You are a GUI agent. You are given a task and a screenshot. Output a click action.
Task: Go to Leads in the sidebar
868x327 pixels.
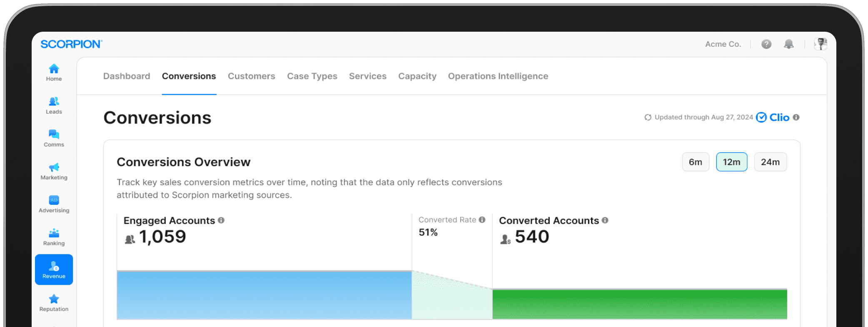click(x=54, y=102)
